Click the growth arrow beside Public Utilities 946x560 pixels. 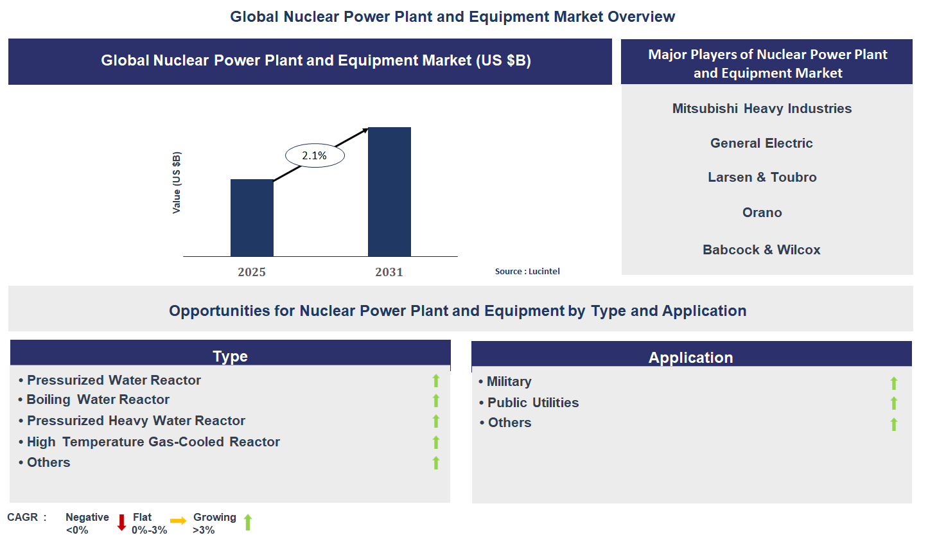click(x=894, y=403)
